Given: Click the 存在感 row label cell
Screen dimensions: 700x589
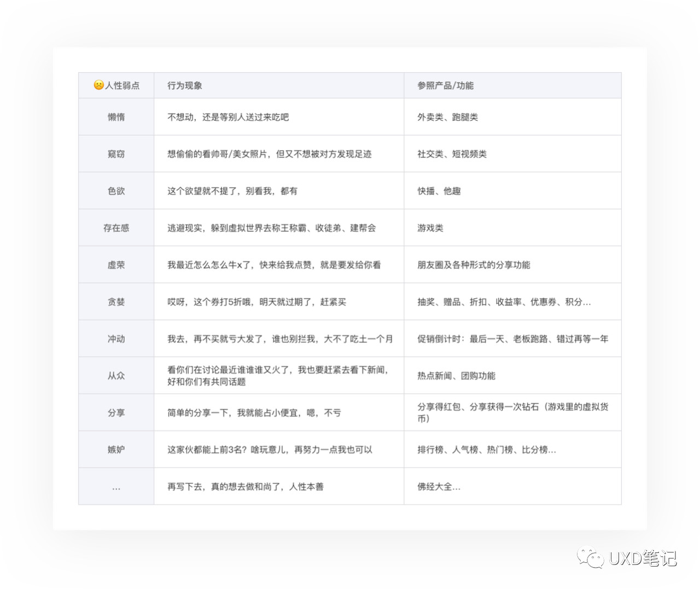Looking at the screenshot, I should (x=116, y=228).
